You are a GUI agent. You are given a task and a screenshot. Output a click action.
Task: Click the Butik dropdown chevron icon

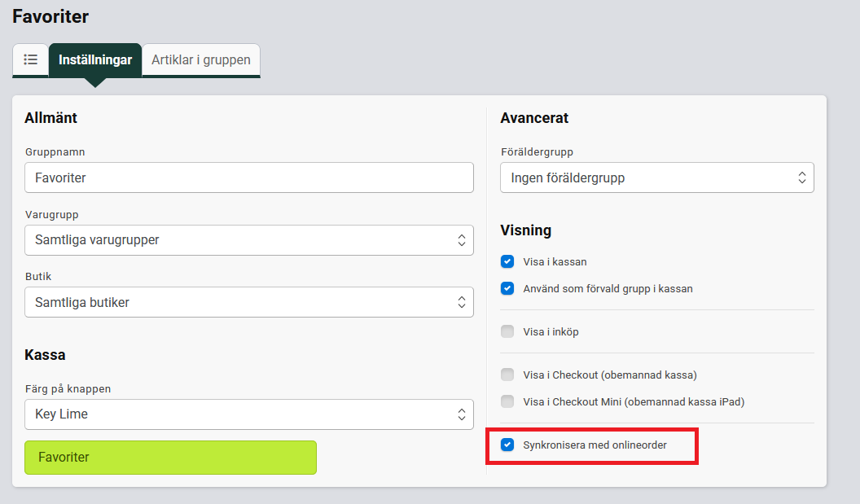tap(461, 302)
